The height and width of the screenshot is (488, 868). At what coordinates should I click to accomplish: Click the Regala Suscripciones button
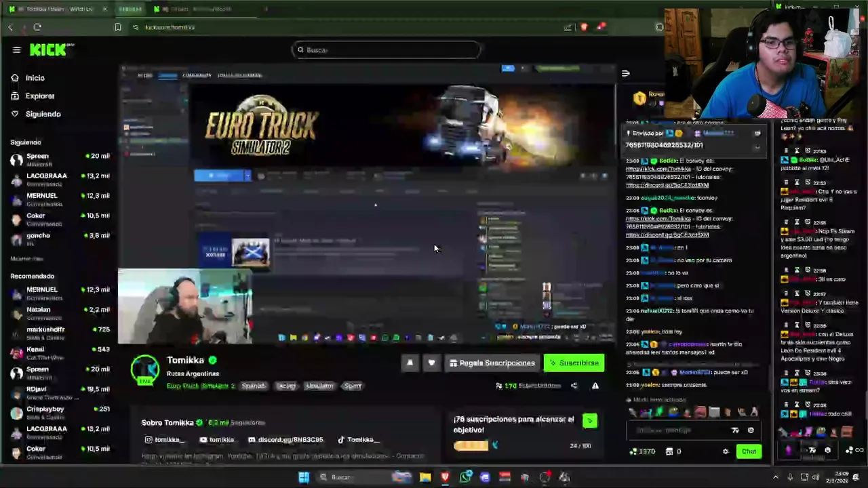(x=492, y=363)
